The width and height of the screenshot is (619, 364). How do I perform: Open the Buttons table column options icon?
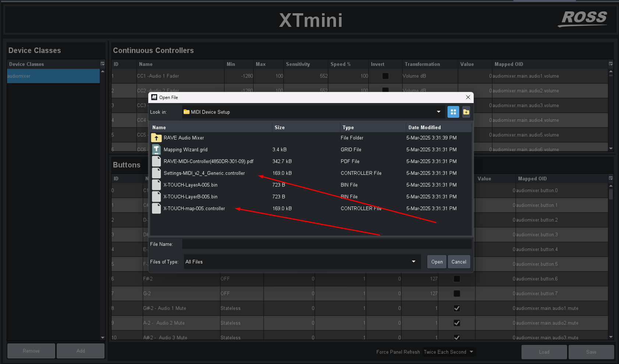[x=611, y=178]
